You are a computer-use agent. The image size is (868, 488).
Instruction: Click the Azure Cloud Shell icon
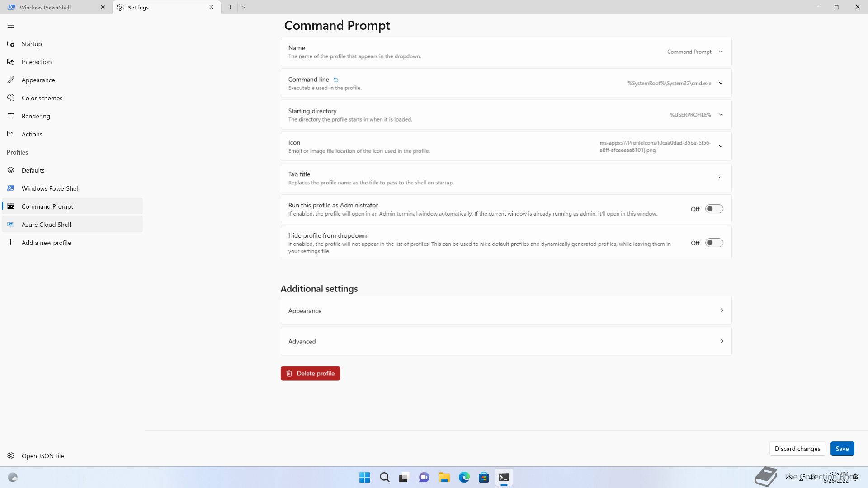click(11, 225)
